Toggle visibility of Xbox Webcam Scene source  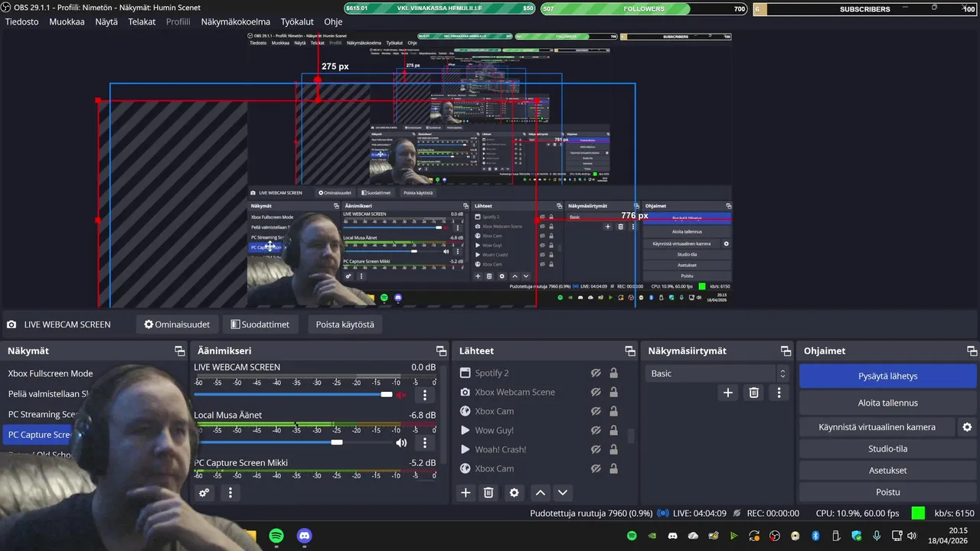[x=596, y=392]
